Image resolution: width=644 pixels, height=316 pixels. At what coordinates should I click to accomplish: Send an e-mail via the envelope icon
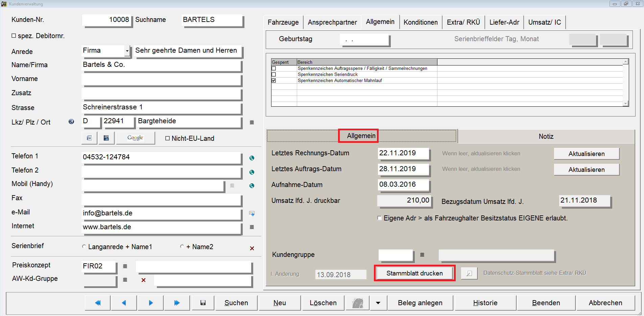click(252, 213)
